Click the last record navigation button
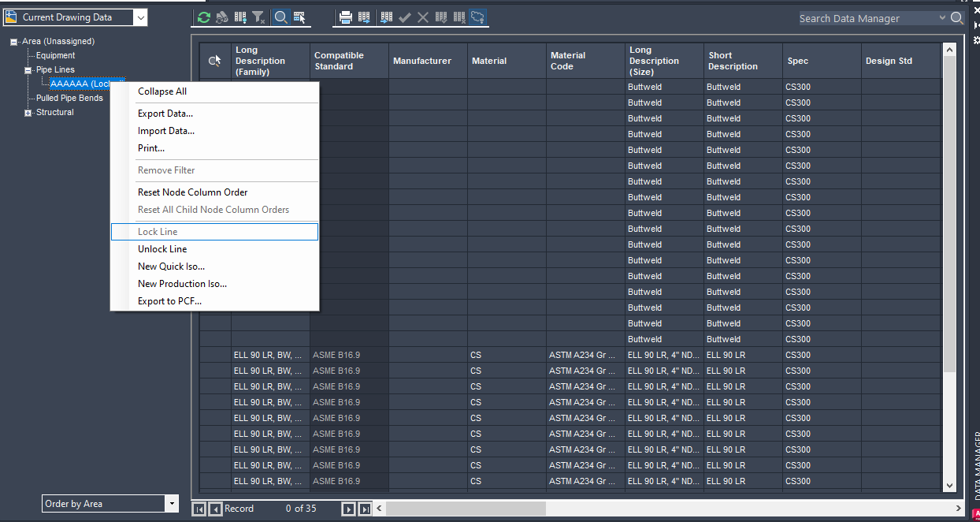Viewport: 980px width, 522px height. click(x=365, y=509)
